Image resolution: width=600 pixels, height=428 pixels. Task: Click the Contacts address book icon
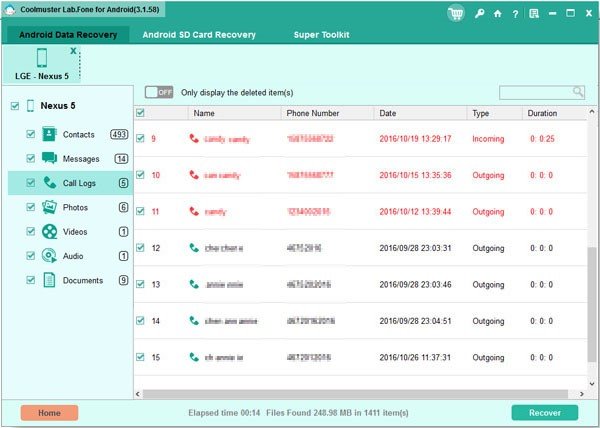pyautogui.click(x=49, y=134)
